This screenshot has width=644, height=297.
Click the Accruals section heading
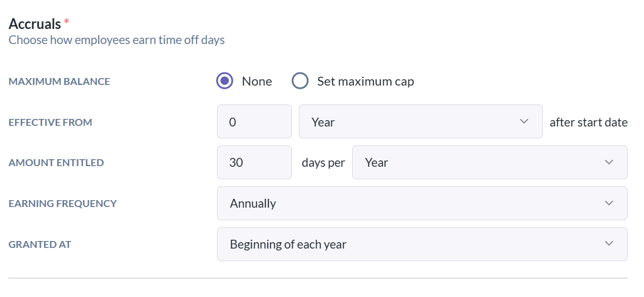point(35,25)
